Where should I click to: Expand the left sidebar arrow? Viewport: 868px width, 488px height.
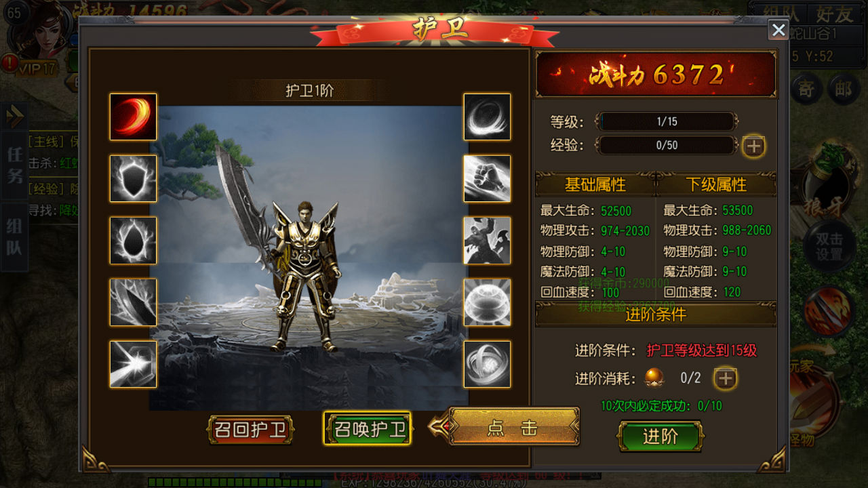(x=14, y=117)
